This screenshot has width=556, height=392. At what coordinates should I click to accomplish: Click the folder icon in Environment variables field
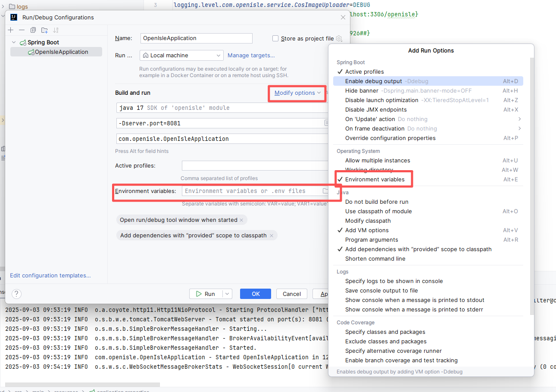tap(325, 191)
